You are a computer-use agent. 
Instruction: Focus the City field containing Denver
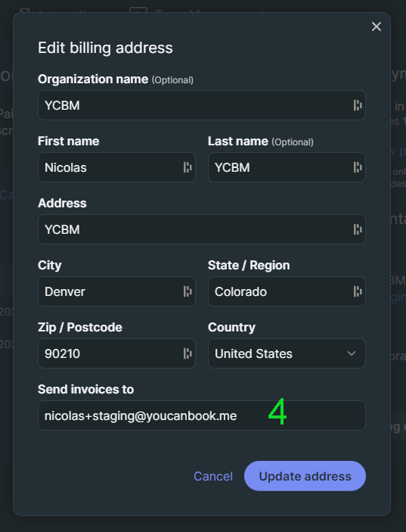tap(116, 291)
